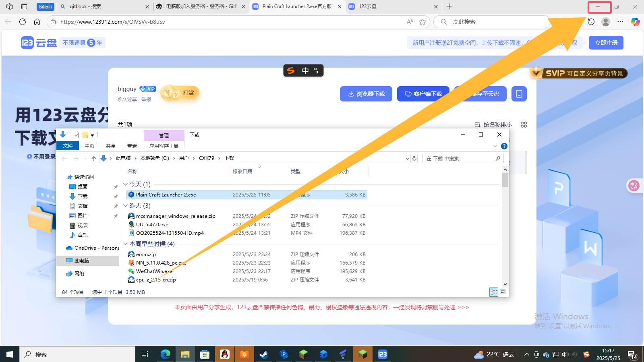The height and width of the screenshot is (362, 644).
Task: Open the Edge settings and more menu
Action: [620, 22]
